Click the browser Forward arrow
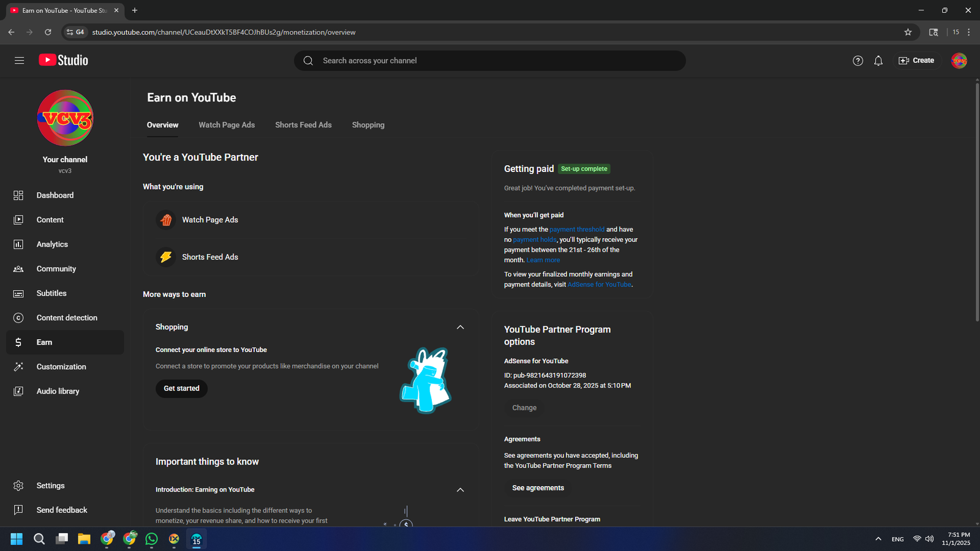Screen dimensions: 980x551 29,32
